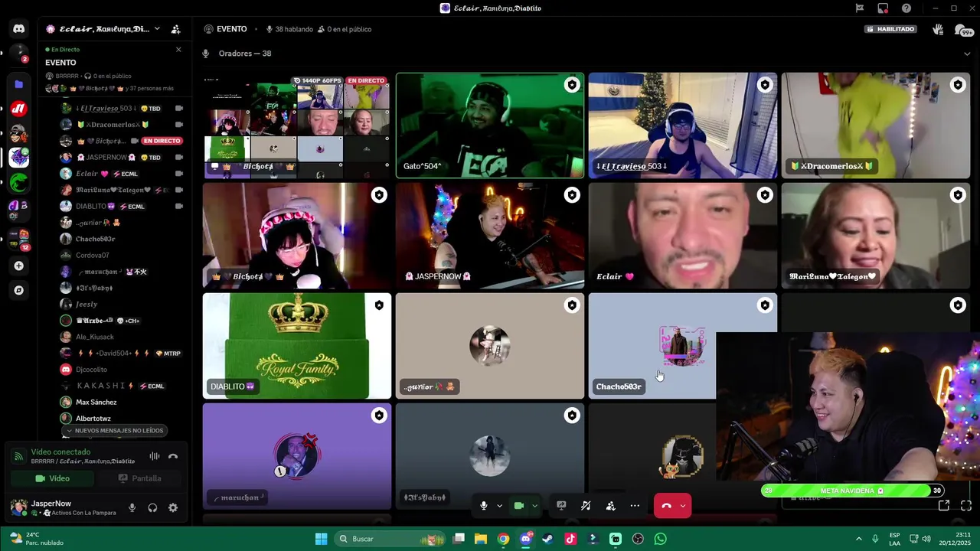Close the EVENTO live banner

click(178, 50)
